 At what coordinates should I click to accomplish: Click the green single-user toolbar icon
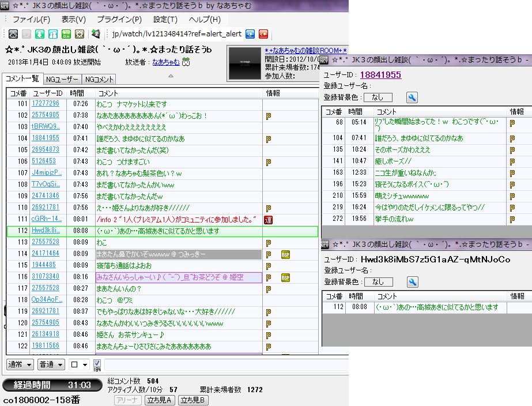tap(40, 34)
